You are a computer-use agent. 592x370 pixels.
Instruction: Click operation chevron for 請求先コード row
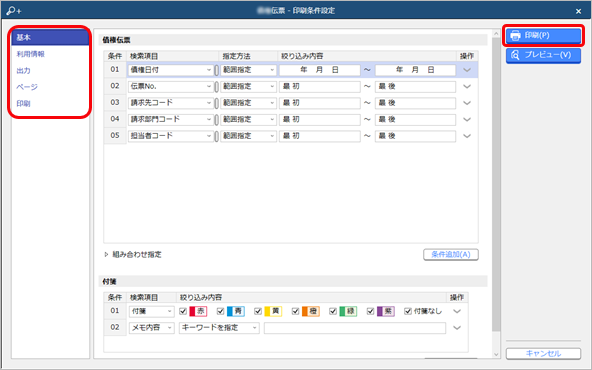point(467,103)
